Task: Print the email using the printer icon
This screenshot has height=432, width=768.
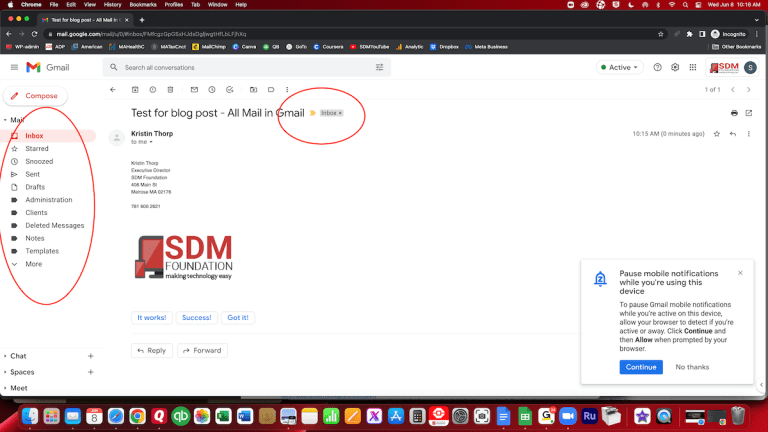Action: coord(734,113)
